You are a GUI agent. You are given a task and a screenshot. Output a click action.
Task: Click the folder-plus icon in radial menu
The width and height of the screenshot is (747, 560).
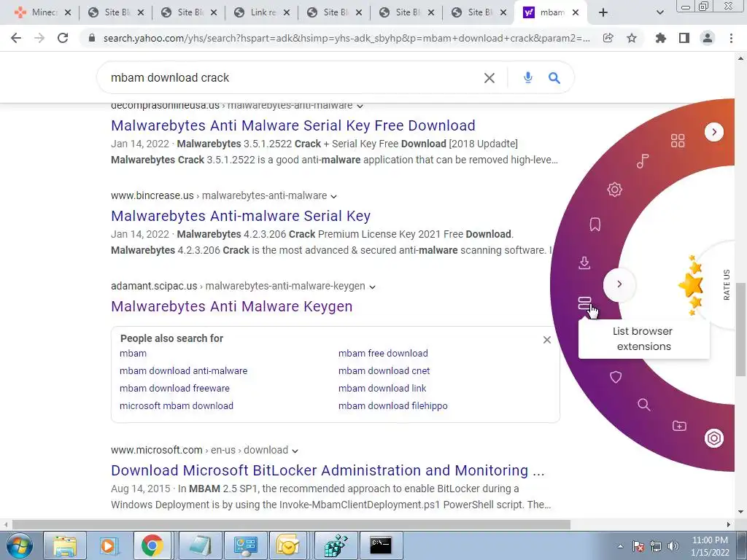pos(679,426)
